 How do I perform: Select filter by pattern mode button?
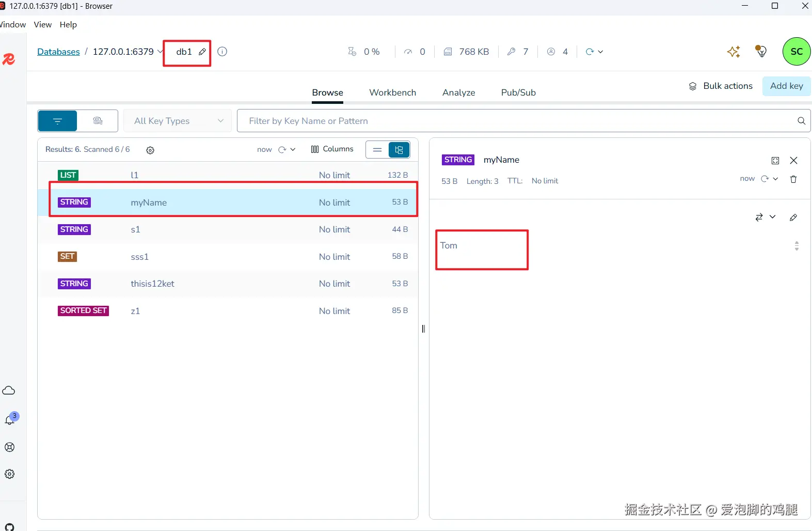[x=57, y=121]
